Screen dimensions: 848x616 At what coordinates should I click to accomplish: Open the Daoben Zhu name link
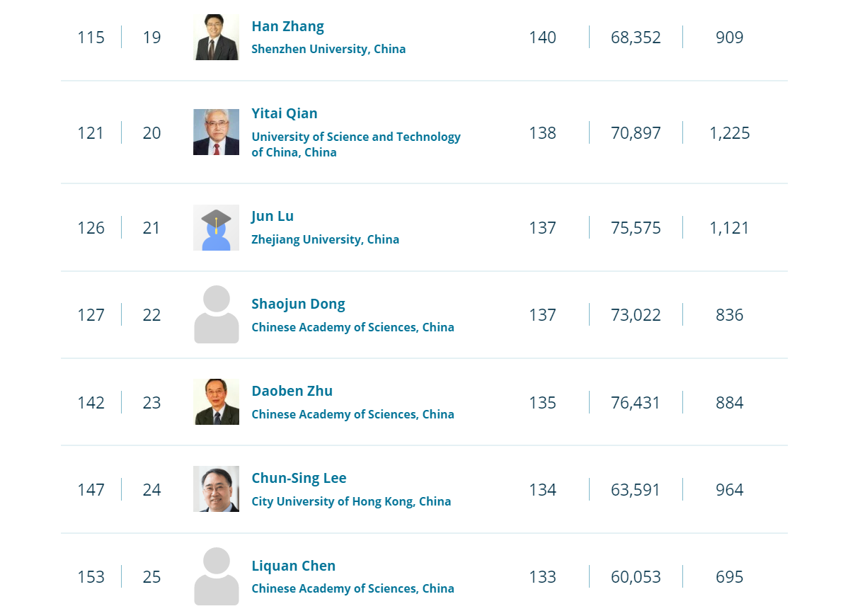pyautogui.click(x=292, y=391)
